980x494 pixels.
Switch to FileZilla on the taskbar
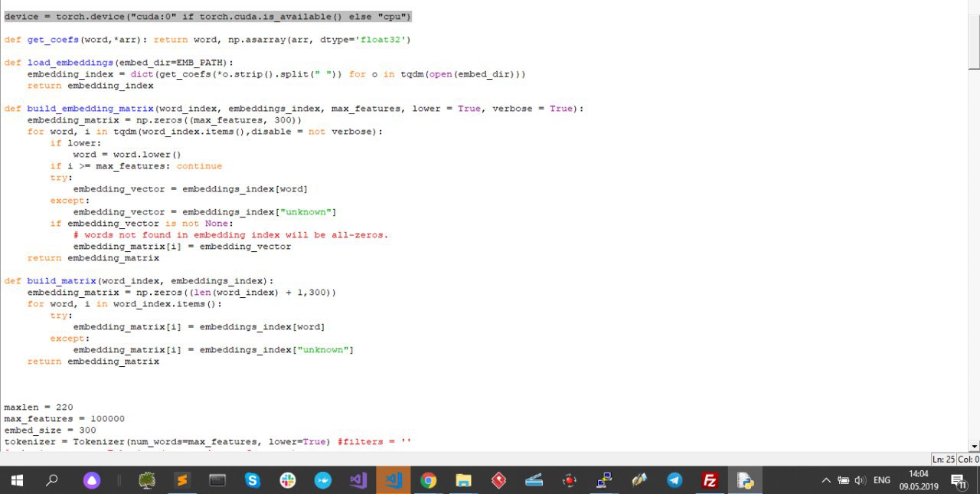(x=710, y=480)
